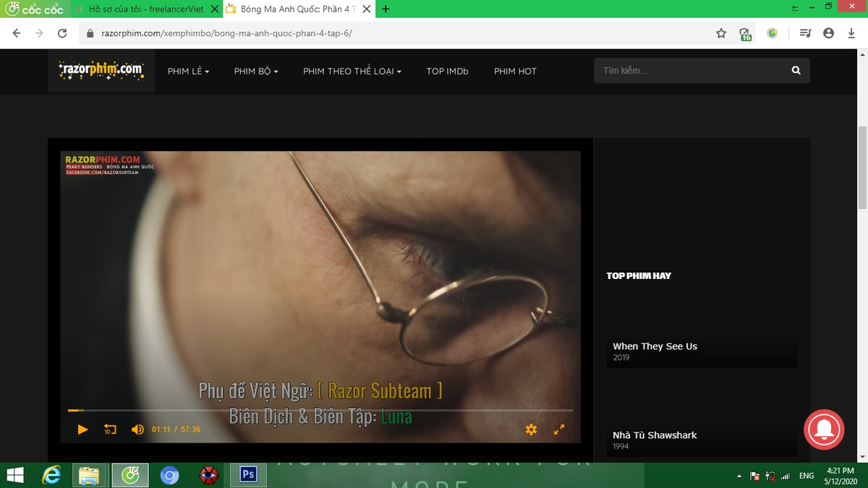Play the video in the player

[82, 429]
